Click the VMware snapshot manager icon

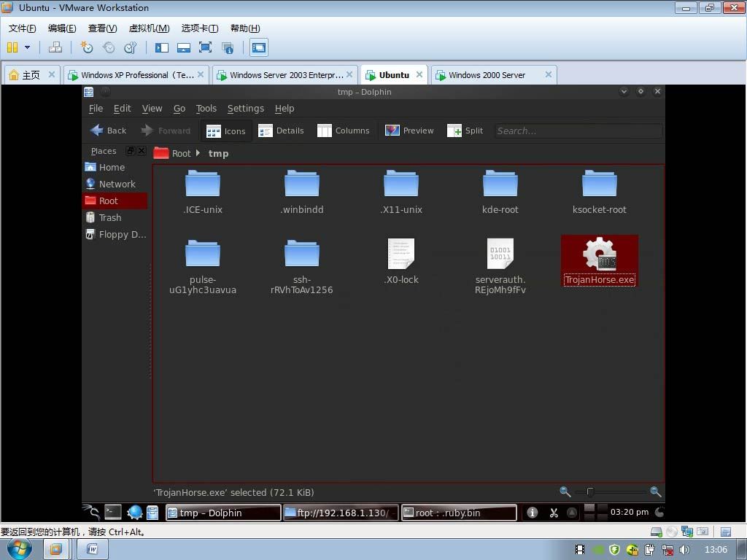pyautogui.click(x=131, y=48)
